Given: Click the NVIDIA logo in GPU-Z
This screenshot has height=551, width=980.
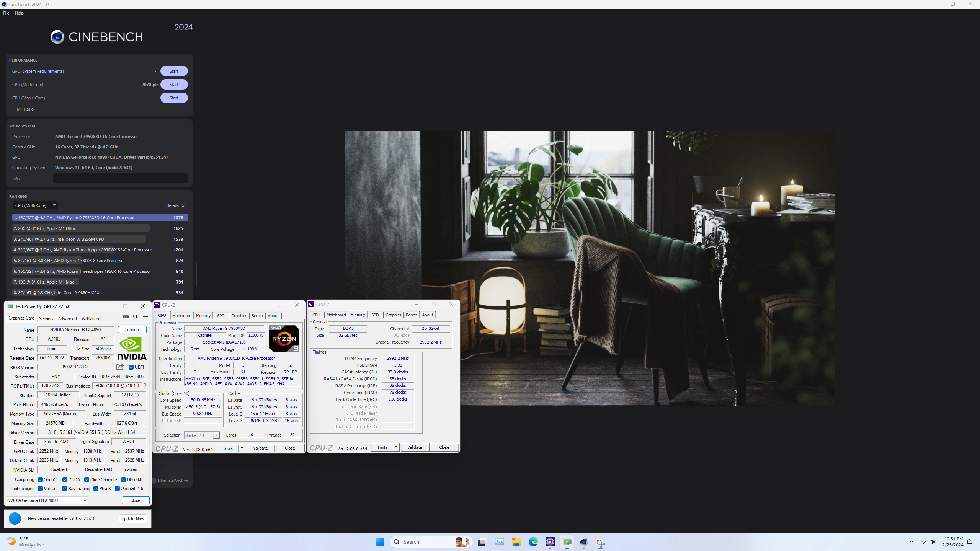Looking at the screenshot, I should (x=132, y=349).
